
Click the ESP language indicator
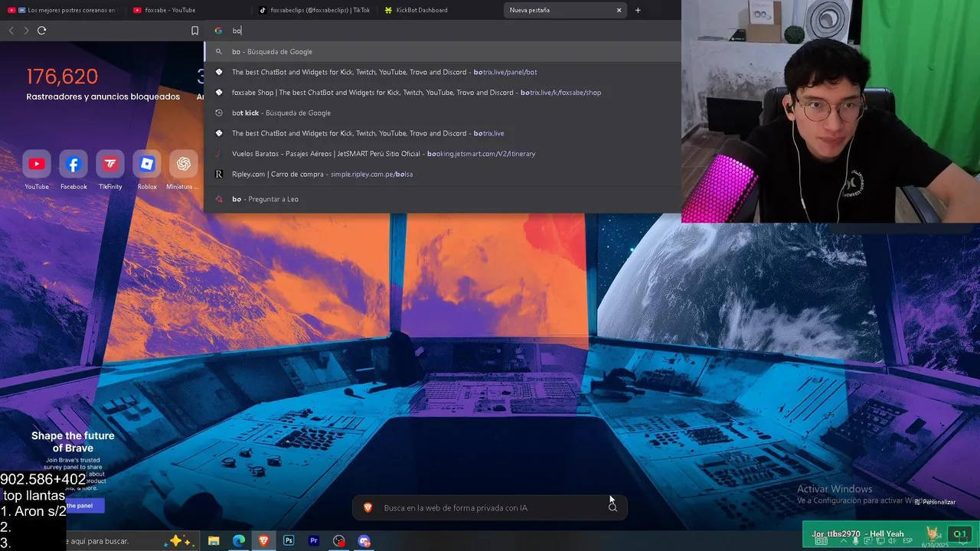point(907,541)
